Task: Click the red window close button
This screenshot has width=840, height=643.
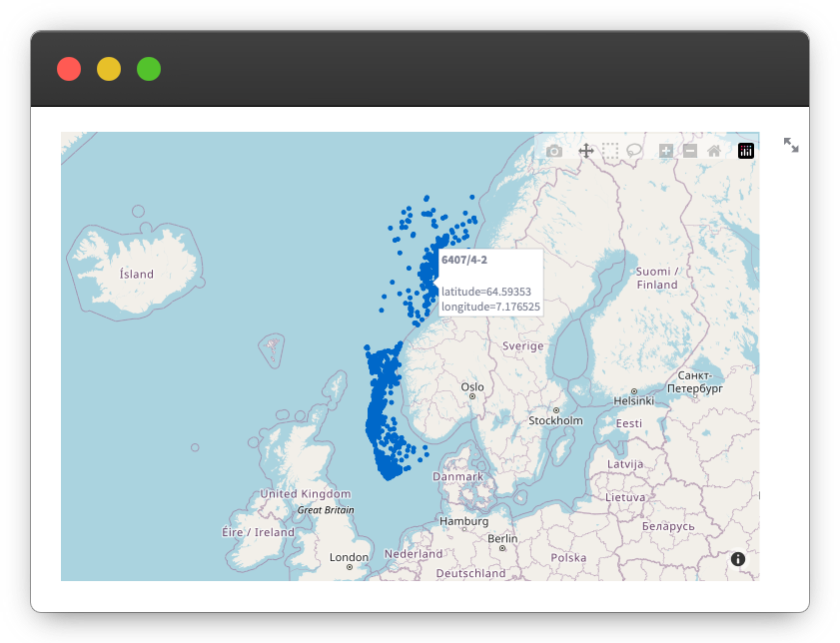Action: 69,69
